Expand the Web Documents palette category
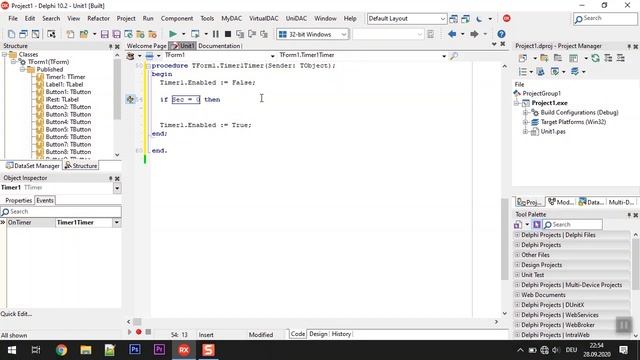Viewport: 640px width, 360px height. [x=517, y=295]
